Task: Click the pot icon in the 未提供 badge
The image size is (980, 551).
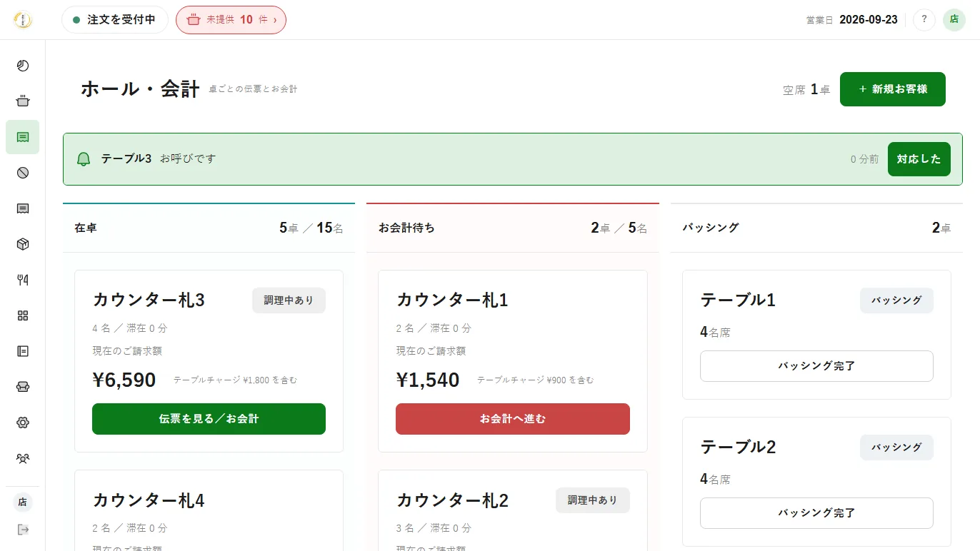Action: [x=193, y=20]
